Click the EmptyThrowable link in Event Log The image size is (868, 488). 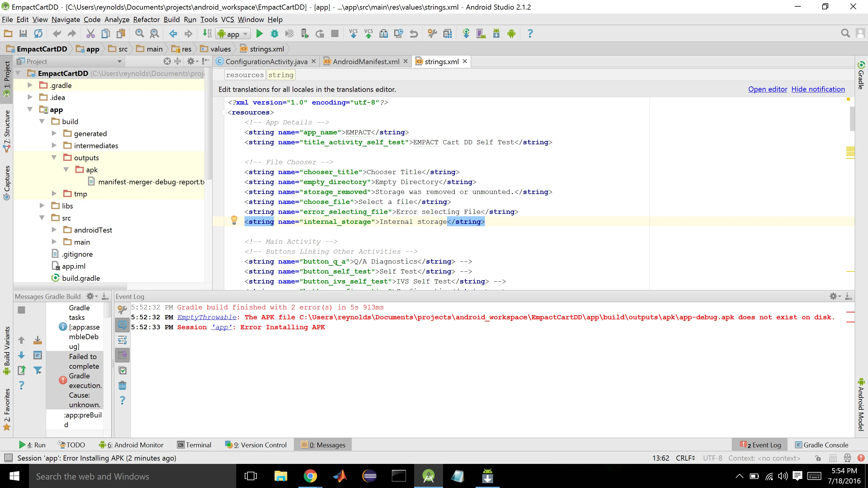click(207, 317)
